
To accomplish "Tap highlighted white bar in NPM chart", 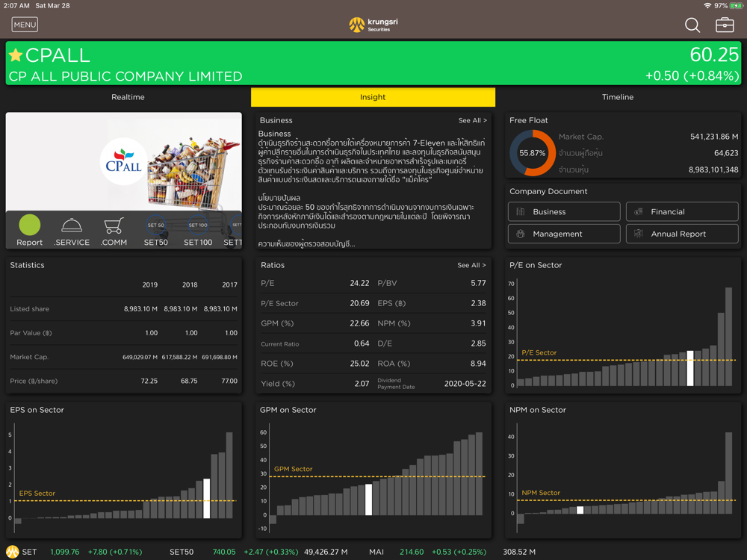I will pos(580,510).
